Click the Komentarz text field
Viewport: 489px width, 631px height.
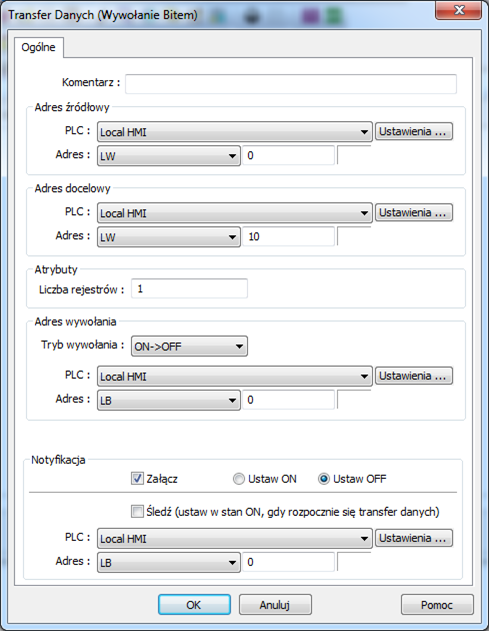tap(291, 84)
